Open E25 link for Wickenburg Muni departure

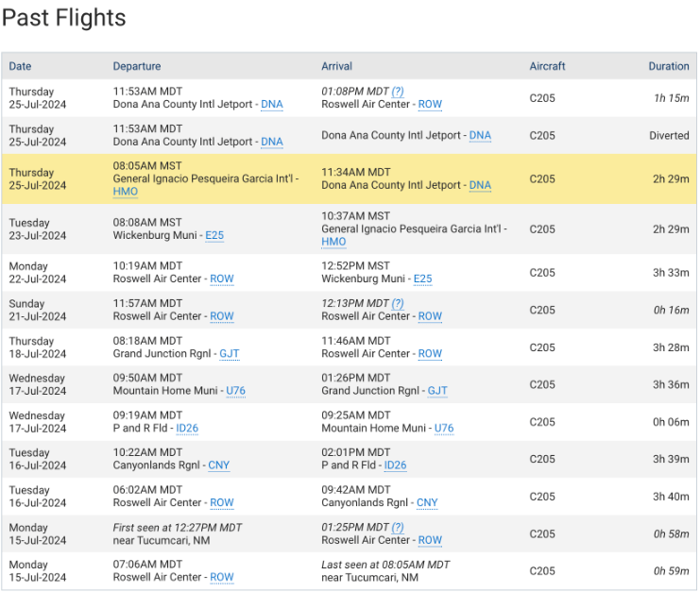(214, 235)
